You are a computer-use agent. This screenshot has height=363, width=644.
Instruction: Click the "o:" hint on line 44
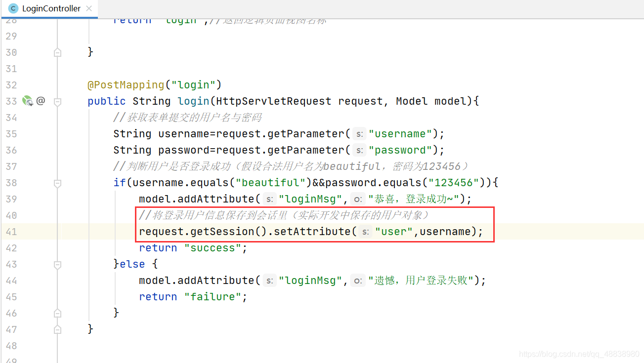[358, 281]
